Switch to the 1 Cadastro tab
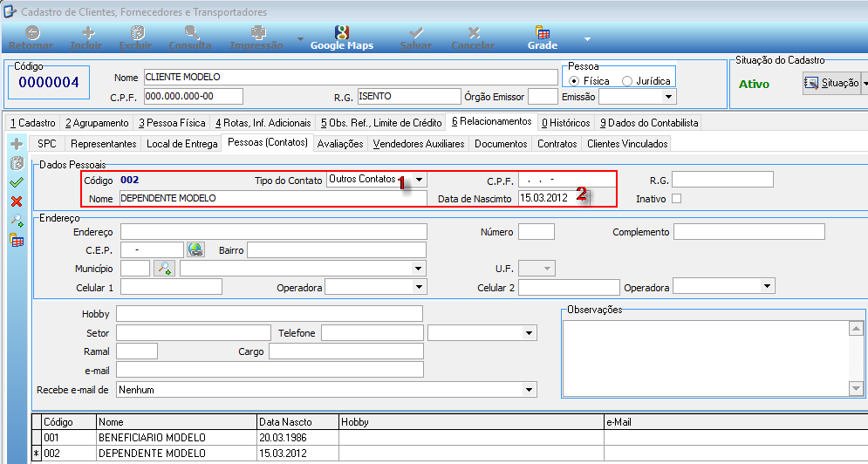The width and height of the screenshot is (868, 464). click(x=33, y=122)
